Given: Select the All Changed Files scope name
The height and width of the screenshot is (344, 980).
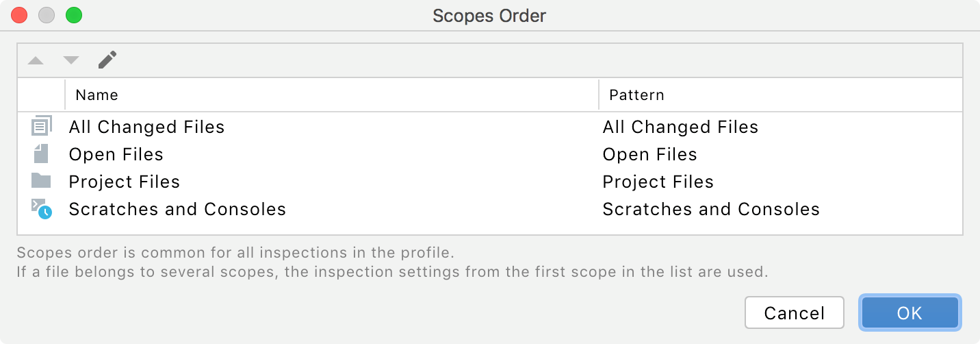Looking at the screenshot, I should [146, 127].
